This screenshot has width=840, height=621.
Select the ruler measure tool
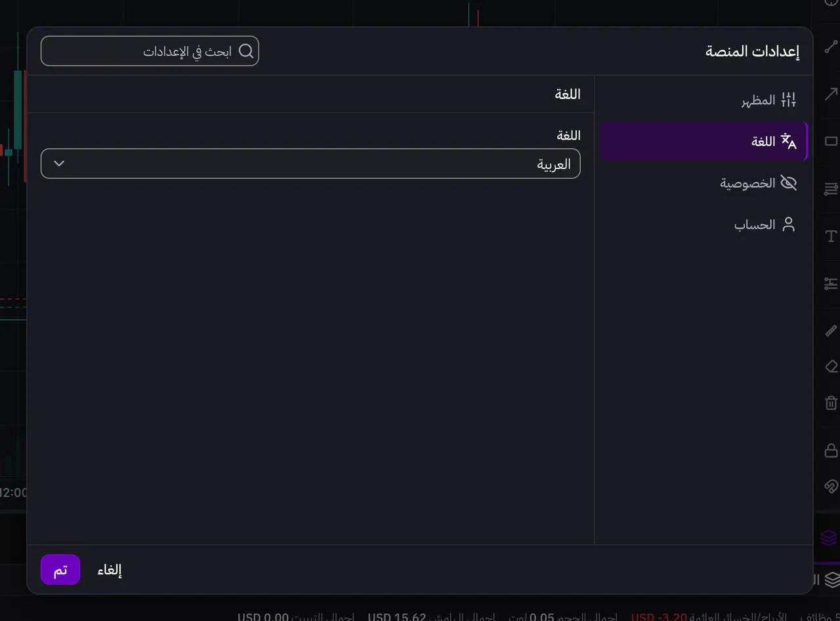[x=831, y=331]
